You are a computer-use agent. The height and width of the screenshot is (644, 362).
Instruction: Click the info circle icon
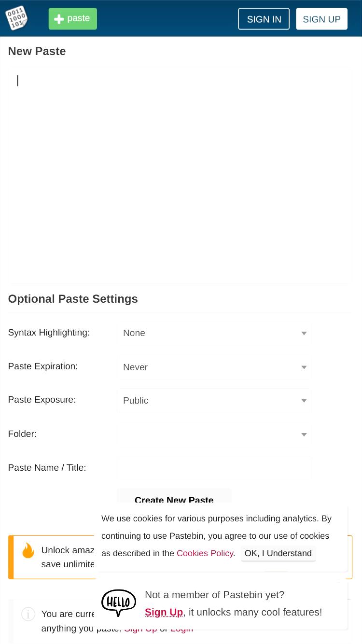(28, 614)
